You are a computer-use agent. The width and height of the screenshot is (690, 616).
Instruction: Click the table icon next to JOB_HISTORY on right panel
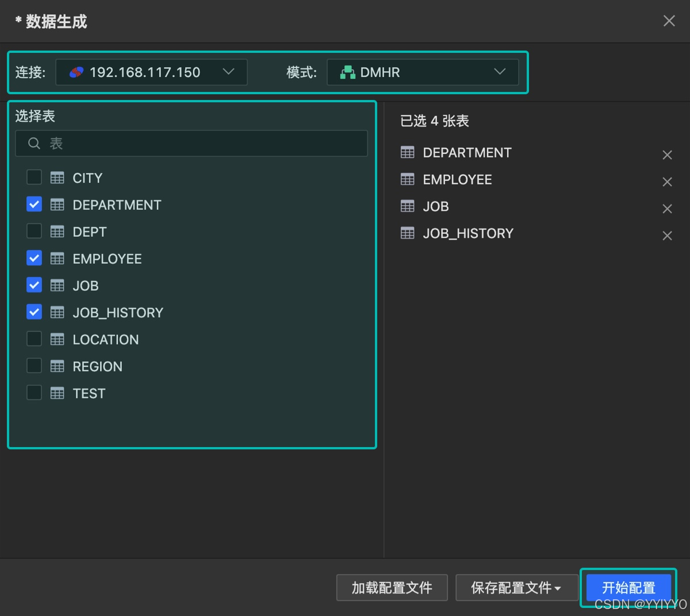(x=408, y=233)
